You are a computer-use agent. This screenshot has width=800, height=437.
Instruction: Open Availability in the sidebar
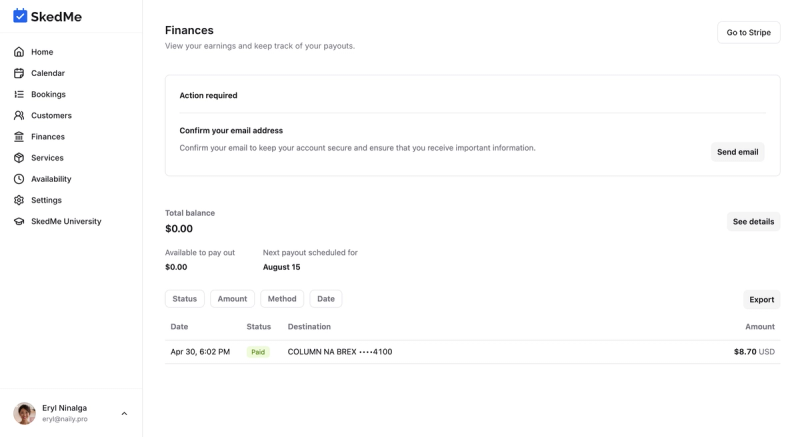[51, 179]
